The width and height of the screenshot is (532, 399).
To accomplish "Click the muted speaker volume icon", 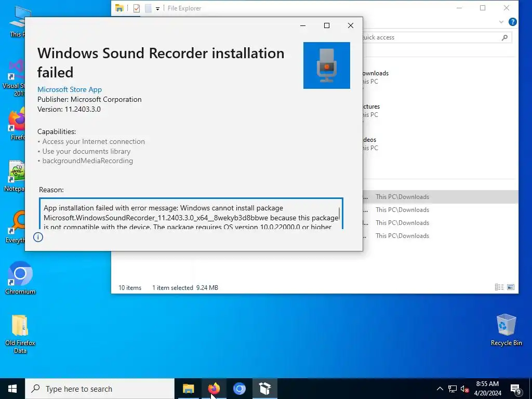I will [x=464, y=389].
